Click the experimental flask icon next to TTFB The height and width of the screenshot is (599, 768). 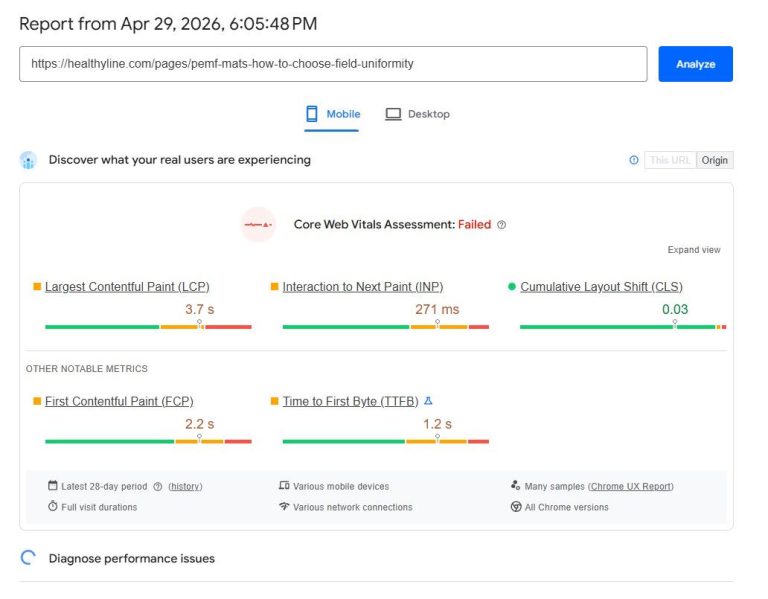(x=428, y=401)
